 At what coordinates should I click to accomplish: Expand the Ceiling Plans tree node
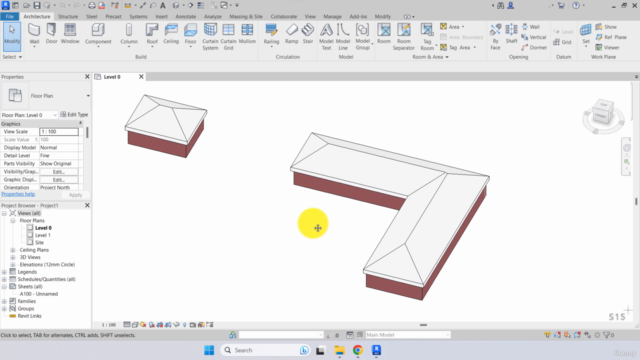click(13, 250)
